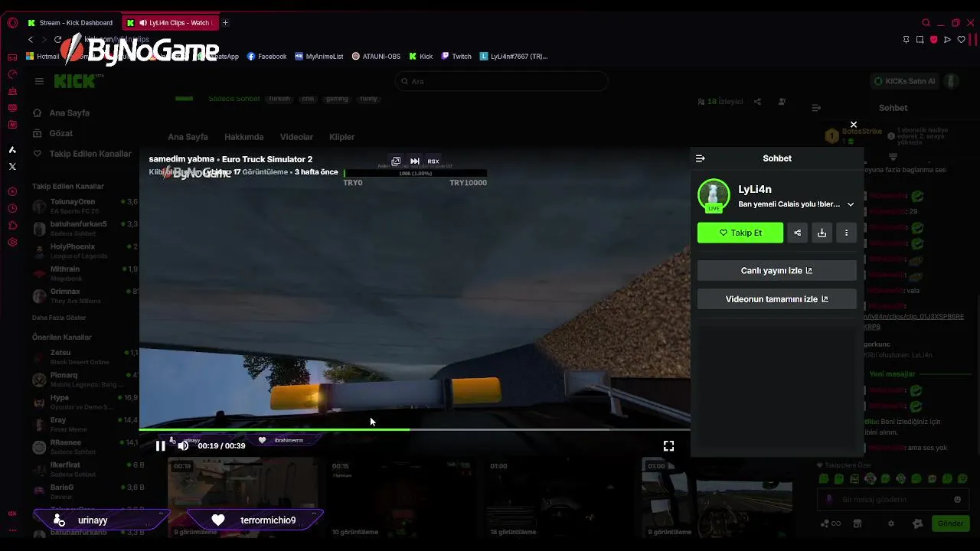980x551 pixels.
Task: Close the clip overlay with the X
Action: [x=854, y=124]
